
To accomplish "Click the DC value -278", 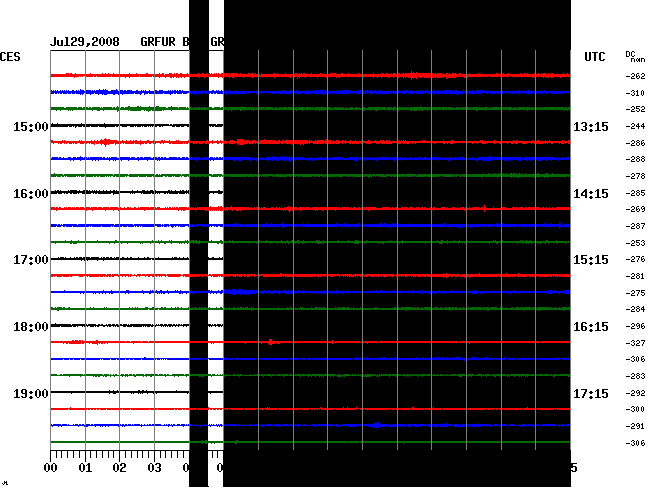I will pyautogui.click(x=635, y=176).
